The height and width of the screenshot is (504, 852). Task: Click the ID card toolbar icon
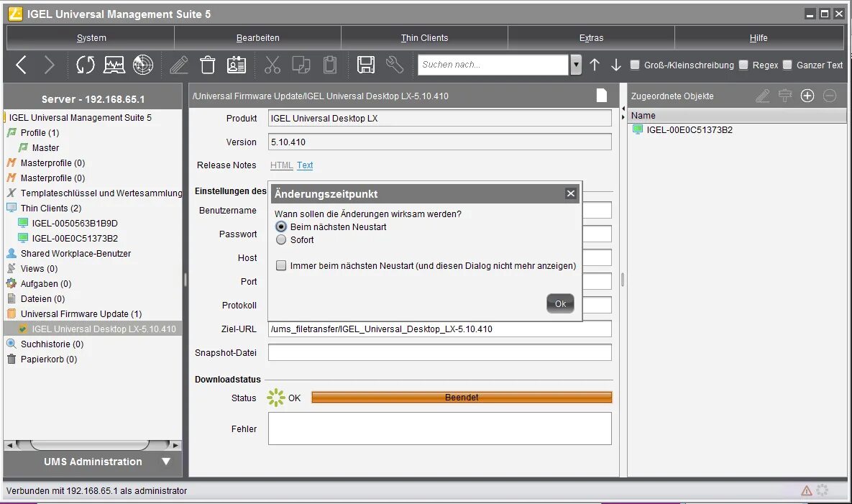coord(237,65)
